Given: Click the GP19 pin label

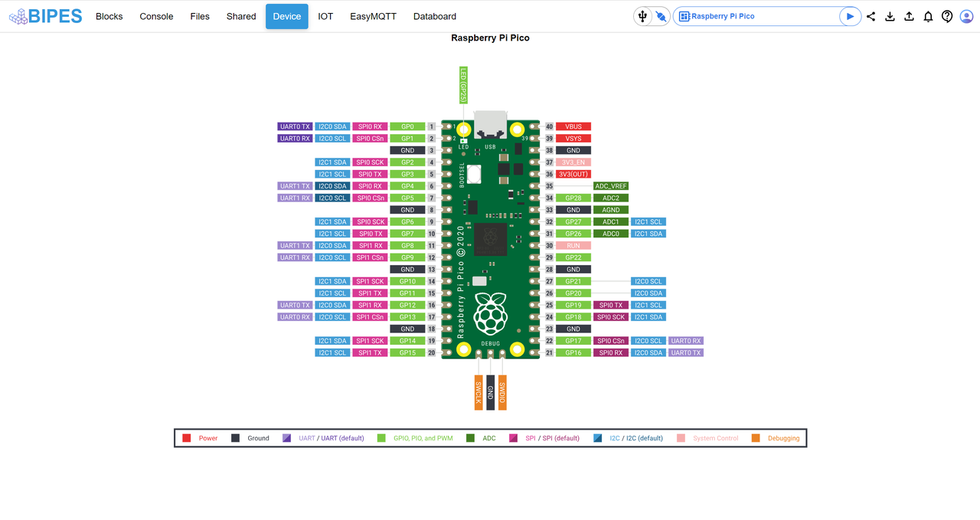Looking at the screenshot, I should click(x=573, y=305).
